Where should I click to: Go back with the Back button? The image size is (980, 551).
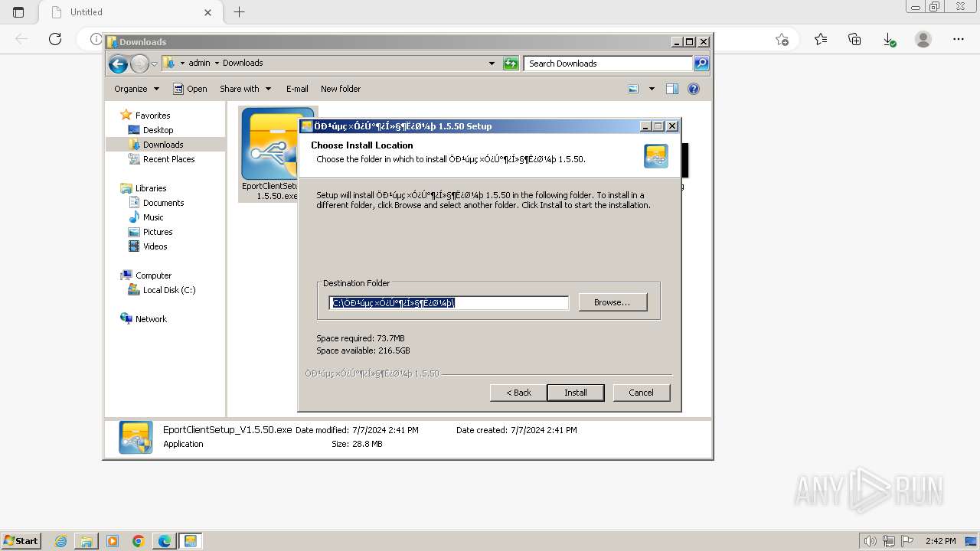pyautogui.click(x=518, y=393)
